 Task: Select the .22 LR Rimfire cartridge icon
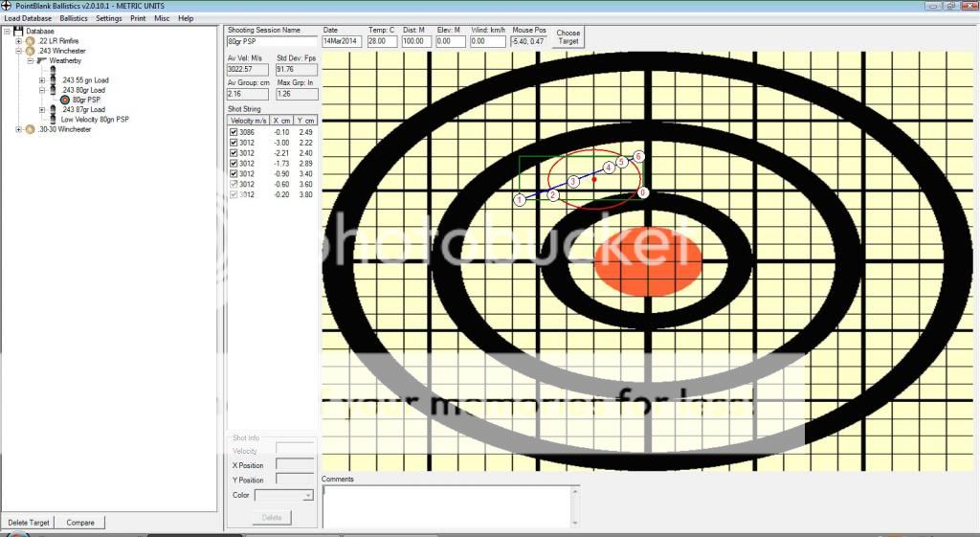[30, 41]
